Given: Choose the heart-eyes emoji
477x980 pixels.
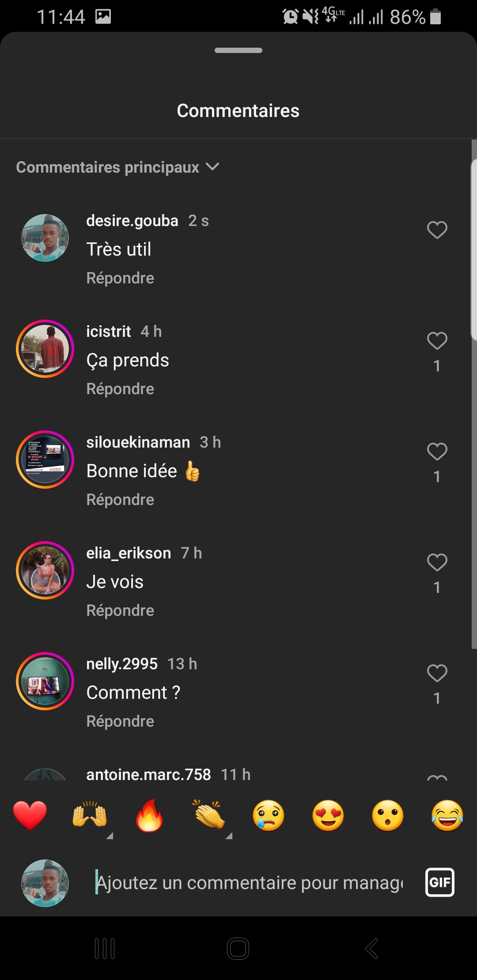Looking at the screenshot, I should click(328, 815).
